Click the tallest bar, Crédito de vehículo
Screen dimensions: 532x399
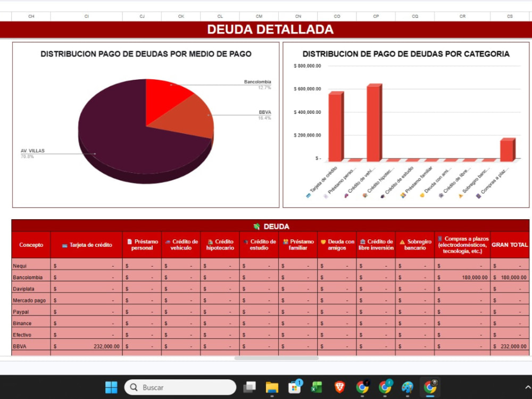(x=374, y=123)
